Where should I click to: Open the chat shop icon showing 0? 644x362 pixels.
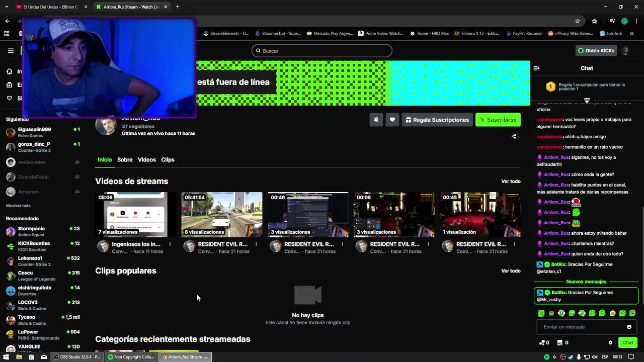tap(562, 342)
